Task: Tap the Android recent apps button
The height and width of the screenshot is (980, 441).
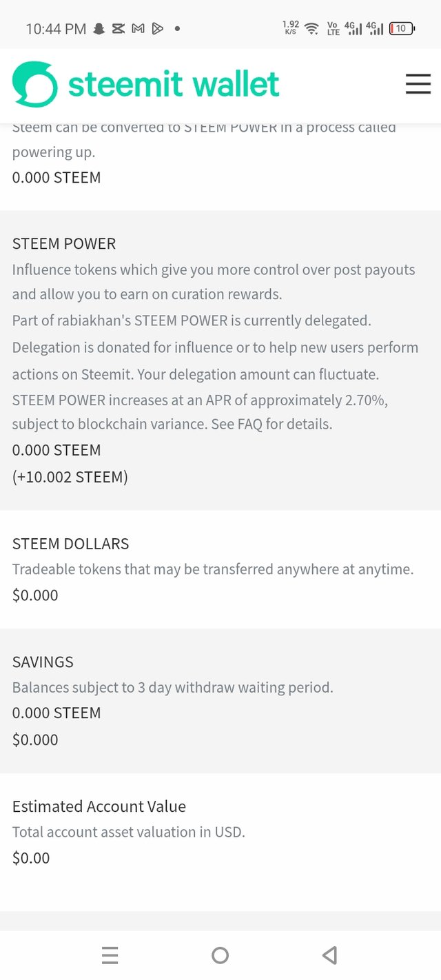Action: 110,955
